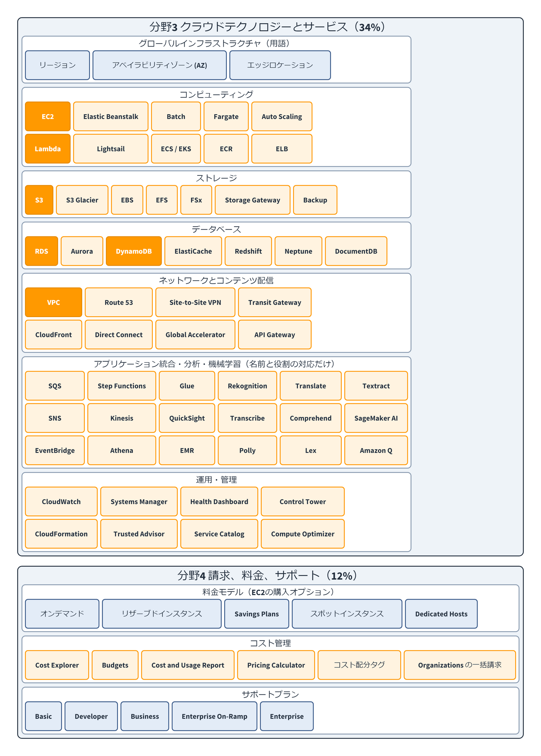Click the highlighted VPC box
The height and width of the screenshot is (756, 541).
pyautogui.click(x=53, y=302)
